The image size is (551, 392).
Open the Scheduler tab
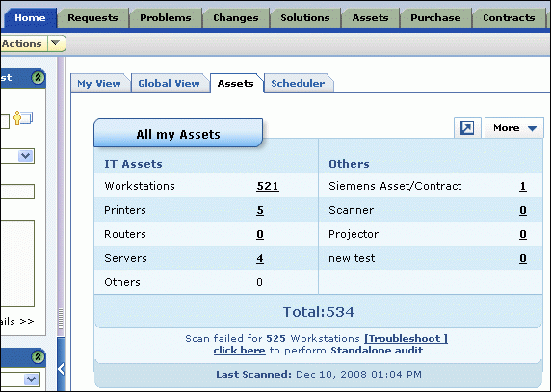pyautogui.click(x=298, y=83)
